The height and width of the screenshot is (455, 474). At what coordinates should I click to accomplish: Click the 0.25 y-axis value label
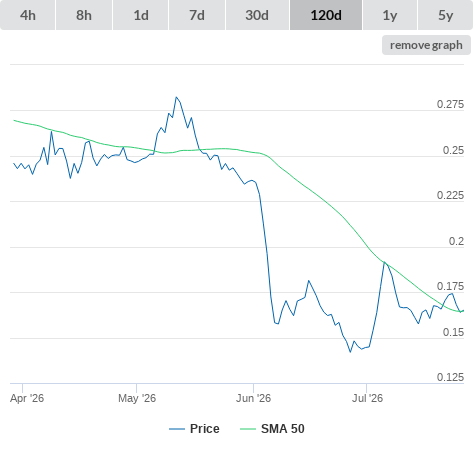pos(453,150)
